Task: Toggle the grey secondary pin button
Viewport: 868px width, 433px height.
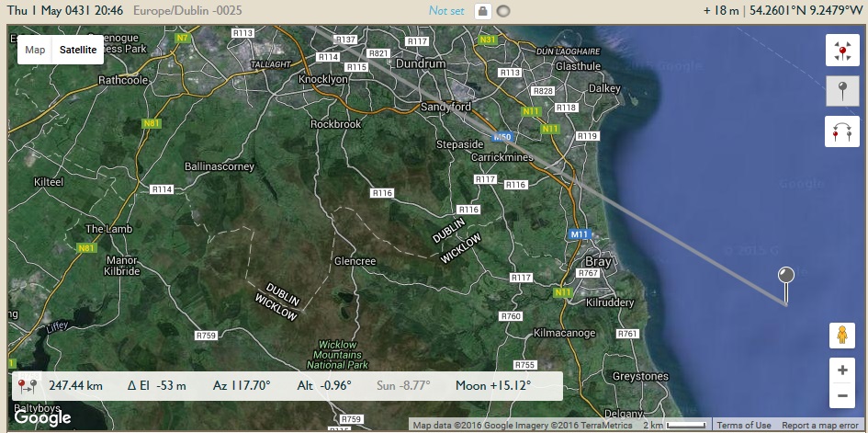Action: pyautogui.click(x=842, y=92)
